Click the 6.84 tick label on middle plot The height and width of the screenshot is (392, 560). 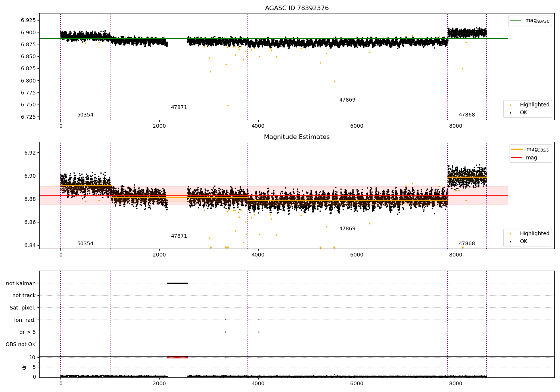click(x=29, y=245)
